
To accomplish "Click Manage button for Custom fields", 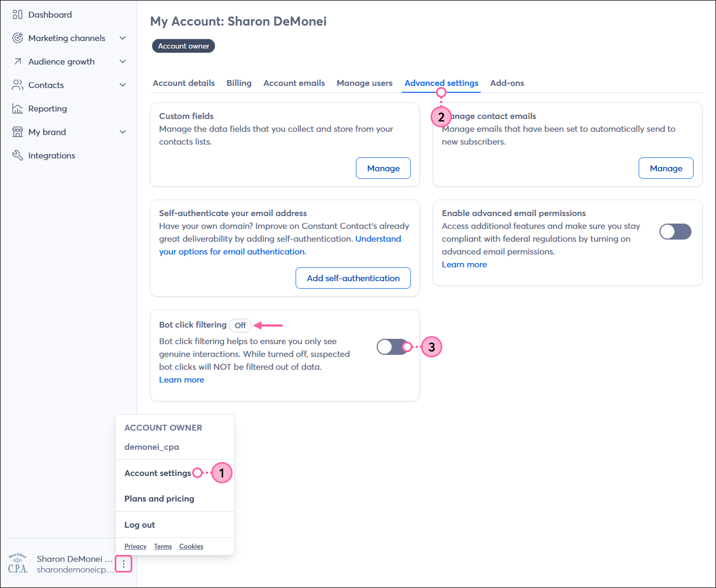I will (x=383, y=168).
